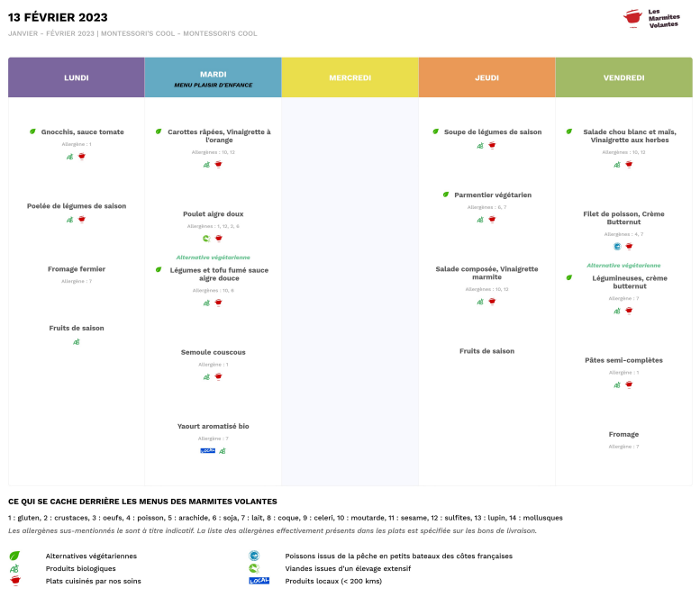Select the MARDI Menu Plaisir d'Enfance header
The image size is (700, 597).
point(214,78)
